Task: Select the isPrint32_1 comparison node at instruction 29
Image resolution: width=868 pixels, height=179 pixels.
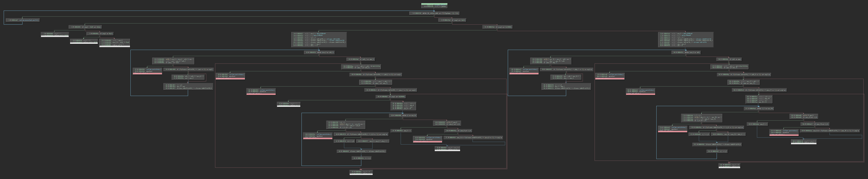Action: click(189, 69)
